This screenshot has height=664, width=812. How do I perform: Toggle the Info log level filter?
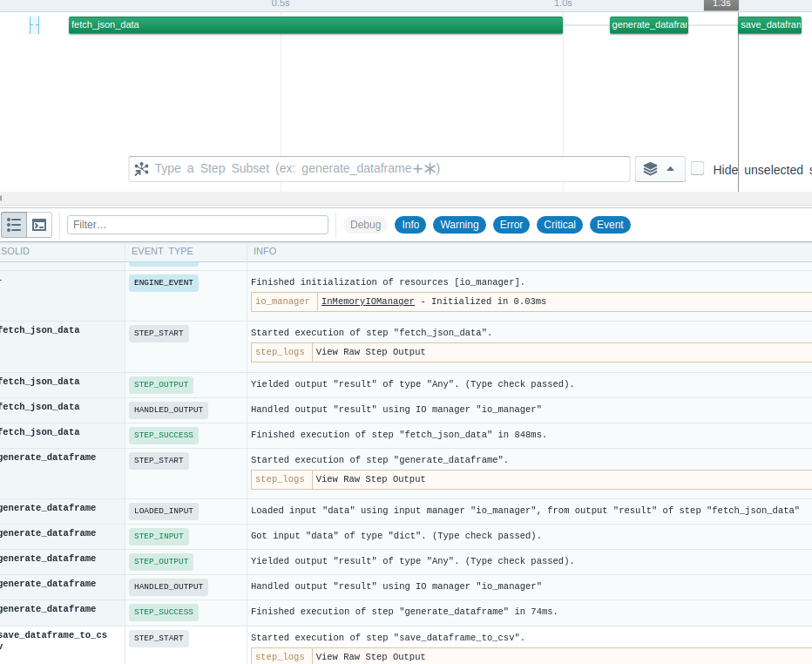click(x=410, y=225)
